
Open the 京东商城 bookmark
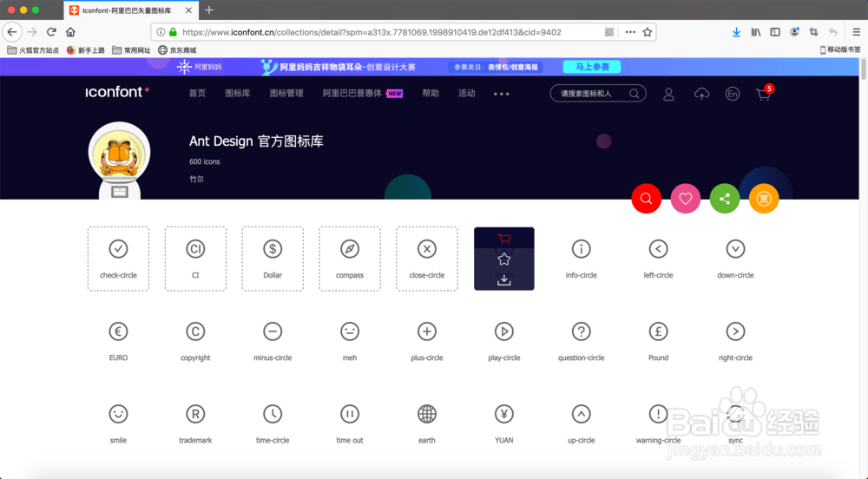[178, 50]
